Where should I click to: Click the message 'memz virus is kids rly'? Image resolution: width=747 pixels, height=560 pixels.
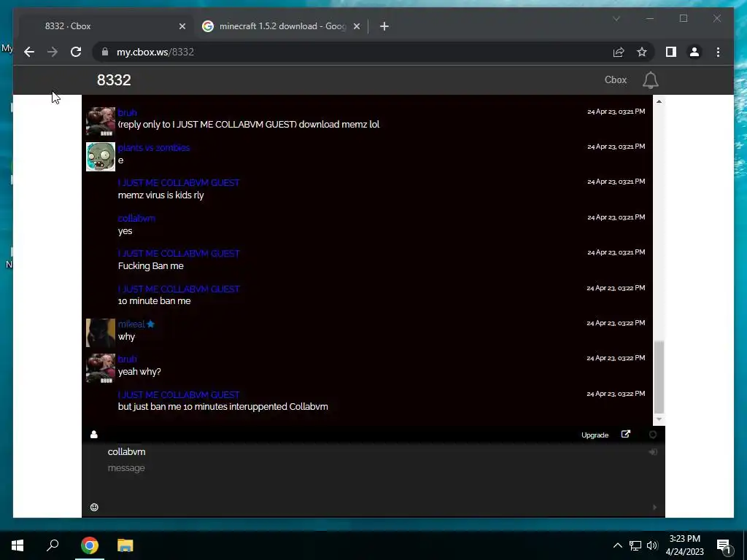pyautogui.click(x=161, y=195)
